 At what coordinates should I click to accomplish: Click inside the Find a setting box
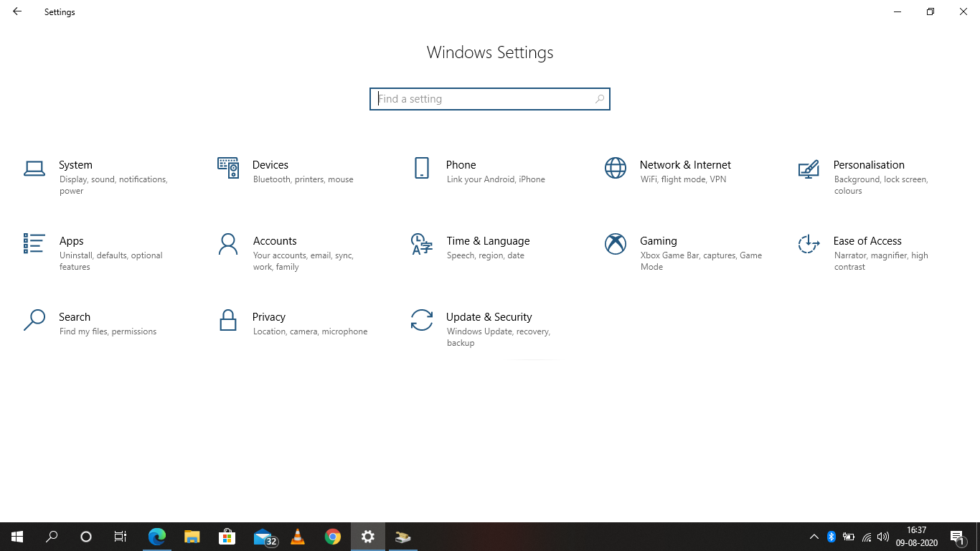[490, 99]
